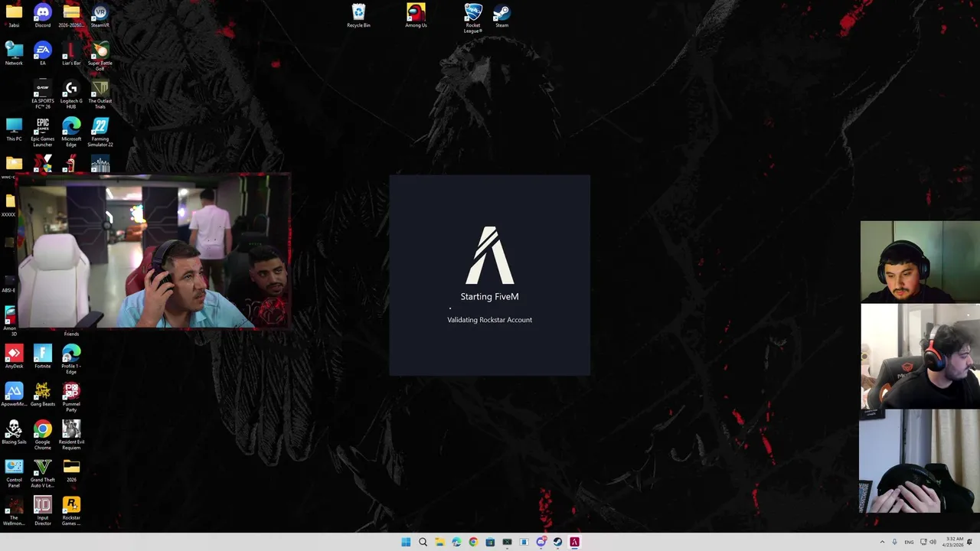Open the Epic Games Launcher shortcut
The height and width of the screenshot is (551, 980).
43,132
